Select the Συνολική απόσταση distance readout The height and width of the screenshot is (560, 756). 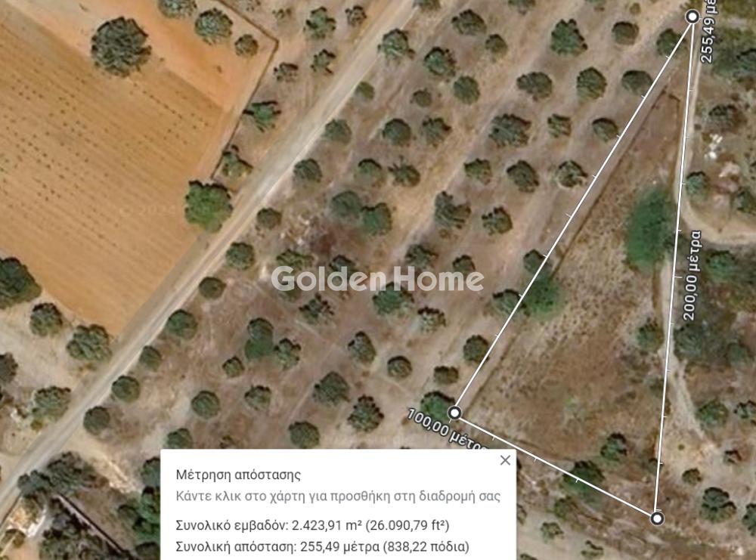[322, 547]
